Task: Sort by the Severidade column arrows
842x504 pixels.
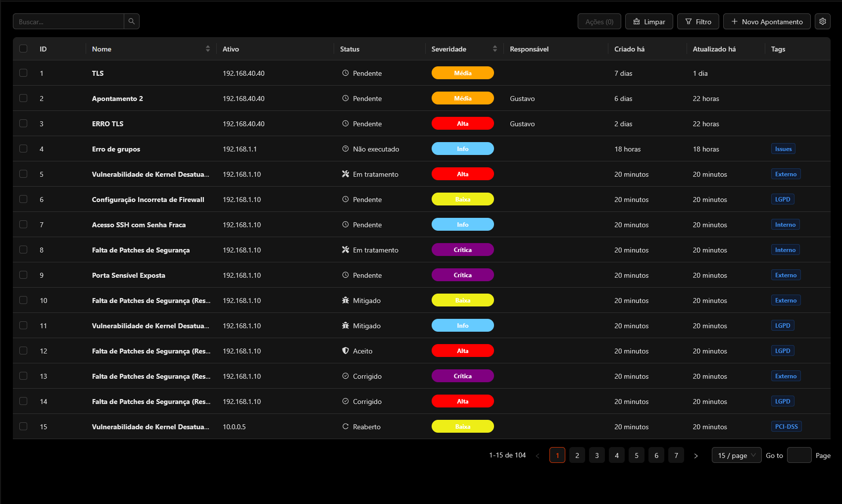Action: 495,49
